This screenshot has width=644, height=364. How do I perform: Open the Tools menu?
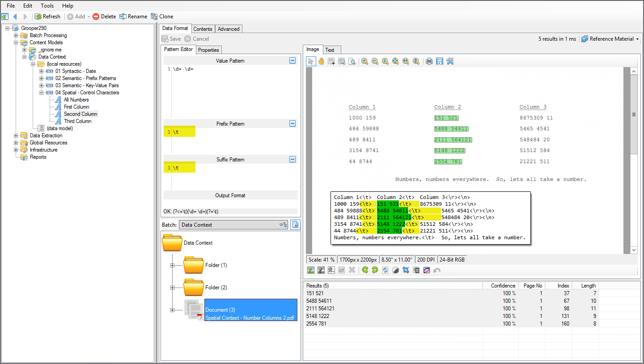coord(47,6)
